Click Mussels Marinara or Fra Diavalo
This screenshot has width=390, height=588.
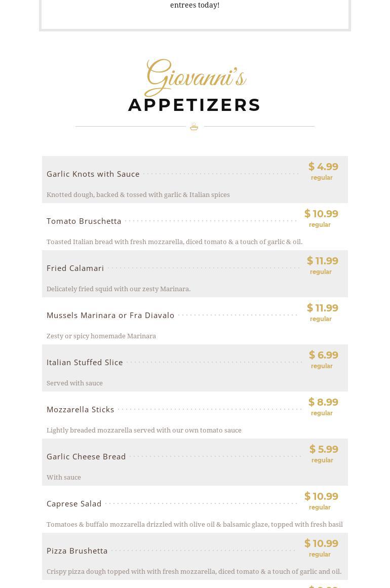(x=110, y=315)
